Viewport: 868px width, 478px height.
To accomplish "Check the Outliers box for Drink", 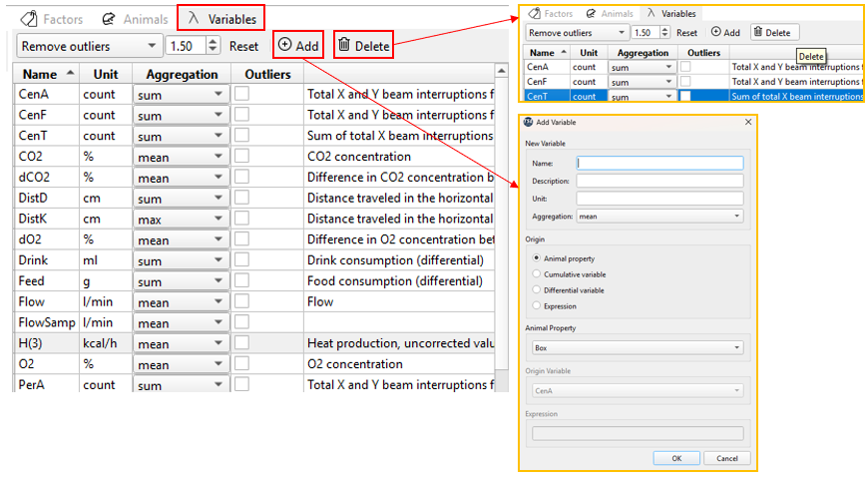I will pyautogui.click(x=241, y=259).
